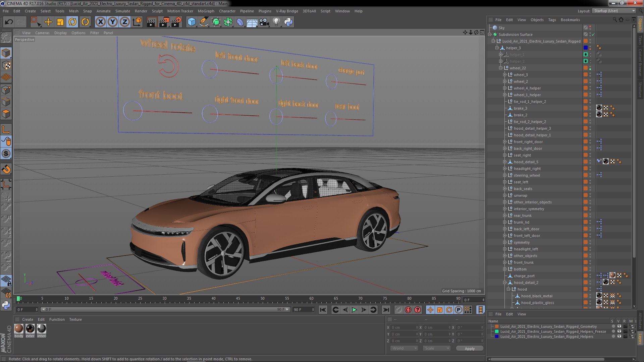Open Object Manager Tags menu
644x362 pixels.
tap(552, 20)
